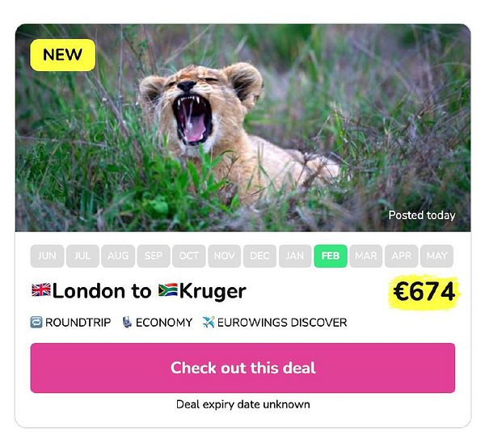Choose the DEC month chip
Screen dimensions: 485x448
point(259,256)
